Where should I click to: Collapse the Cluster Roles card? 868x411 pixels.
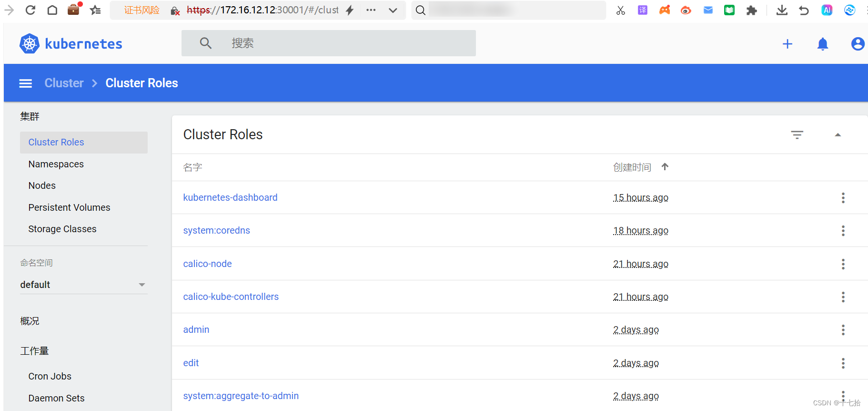coord(838,135)
